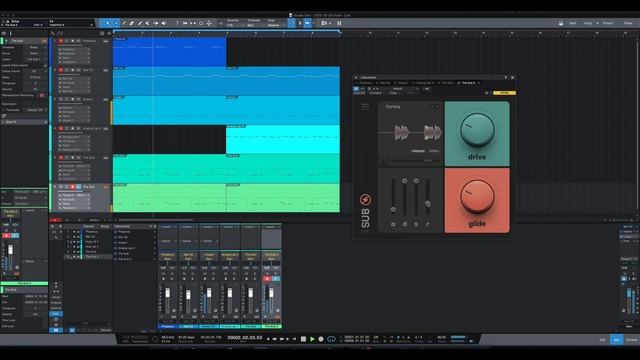
Task: Click the attack slider handle in SubLab
Action: pos(393,209)
